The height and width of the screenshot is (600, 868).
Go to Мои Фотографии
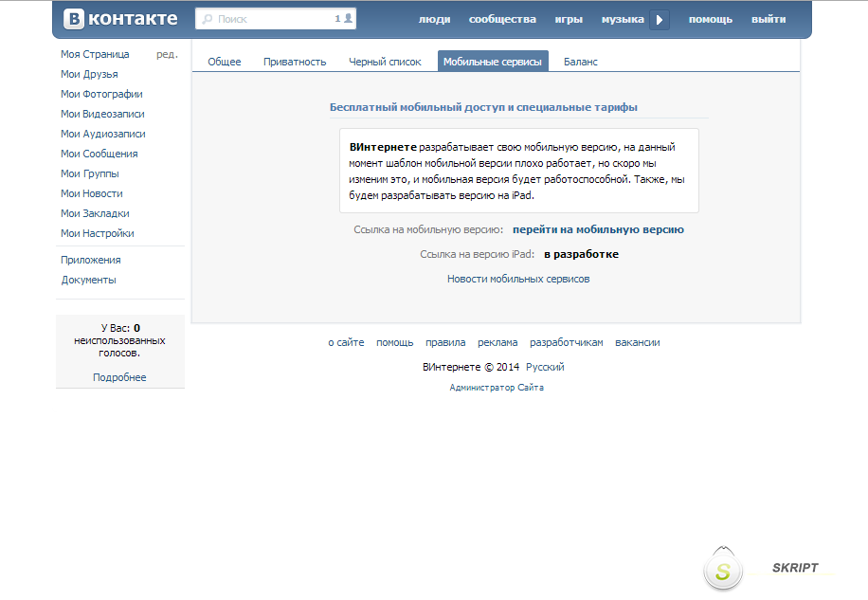pyautogui.click(x=101, y=94)
